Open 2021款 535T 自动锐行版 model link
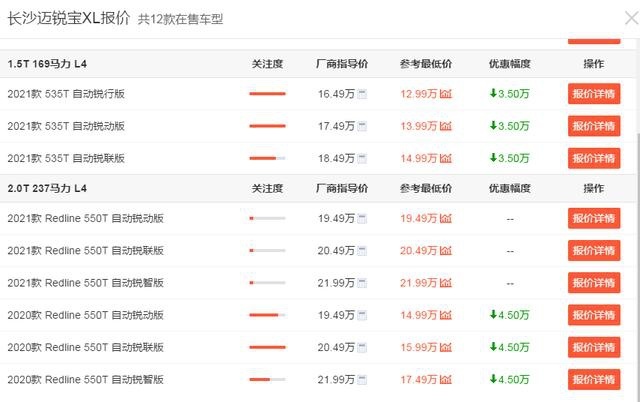This screenshot has height=402, width=640. [66, 94]
